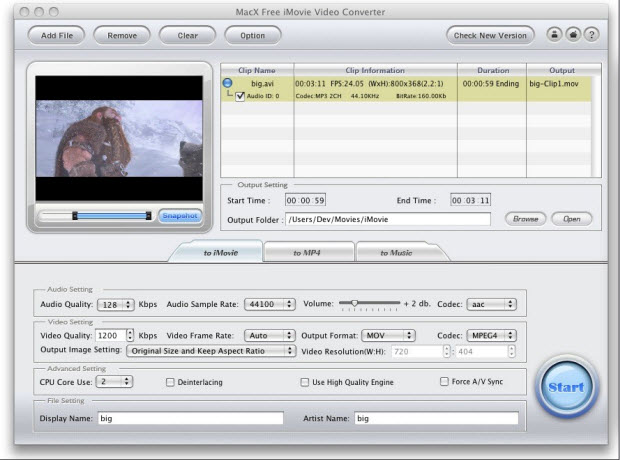Click the Video Quality 1200 field
This screenshot has width=620, height=460.
click(111, 335)
